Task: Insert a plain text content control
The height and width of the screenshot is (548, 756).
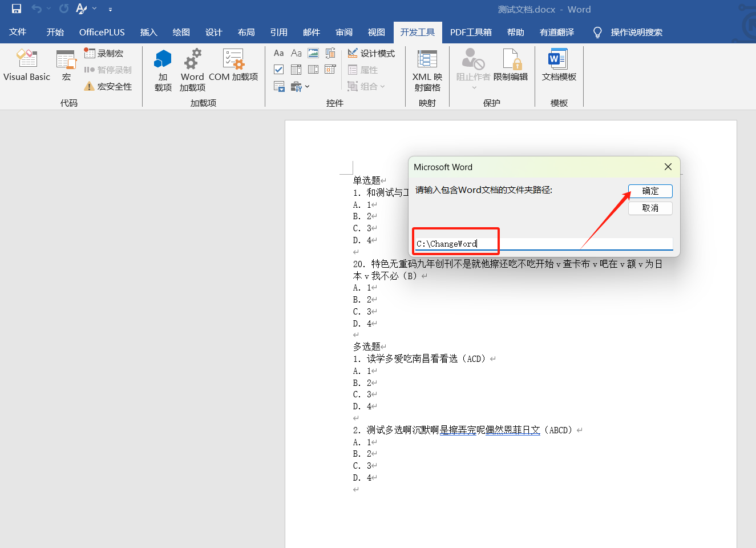Action: point(296,53)
